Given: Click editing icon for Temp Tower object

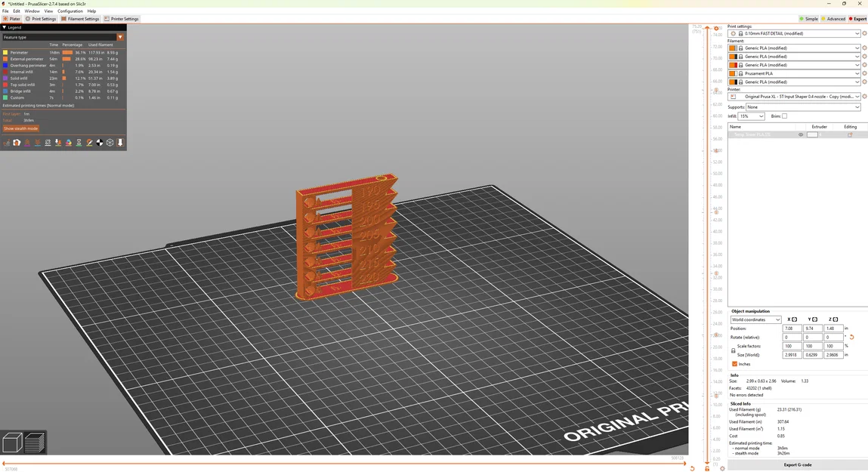Looking at the screenshot, I should tap(850, 134).
